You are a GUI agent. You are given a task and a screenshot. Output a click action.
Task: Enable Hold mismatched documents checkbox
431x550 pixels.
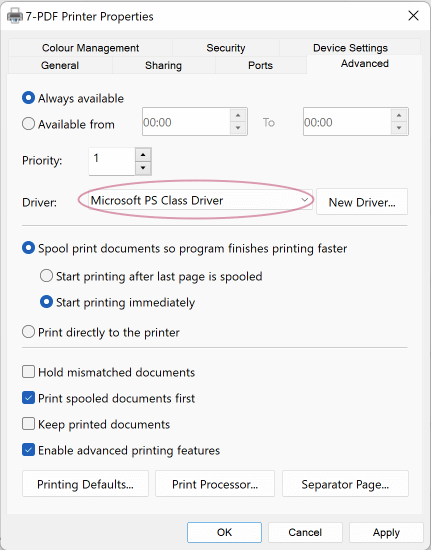(x=28, y=372)
